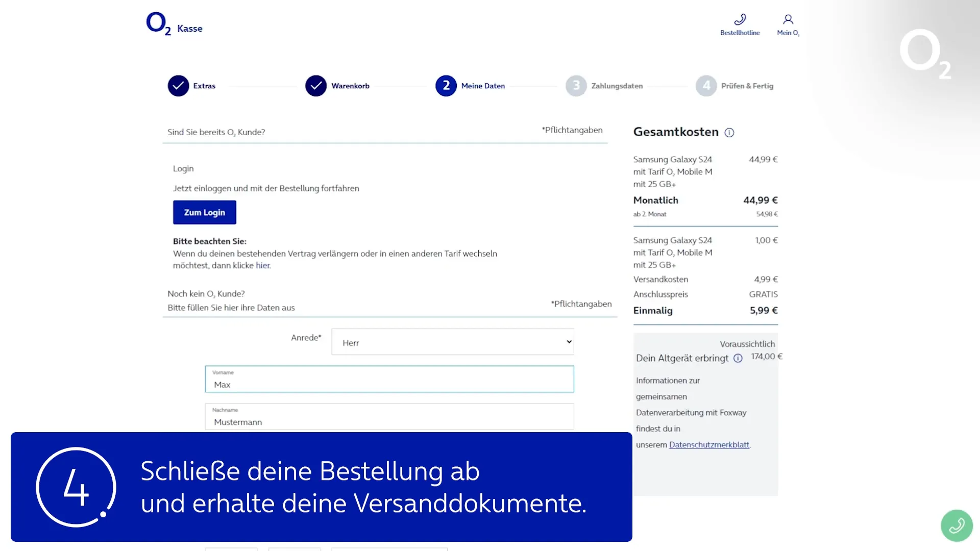The height and width of the screenshot is (551, 980).
Task: Click the 'Noch kein O2 Kunde?' heading
Action: click(206, 294)
